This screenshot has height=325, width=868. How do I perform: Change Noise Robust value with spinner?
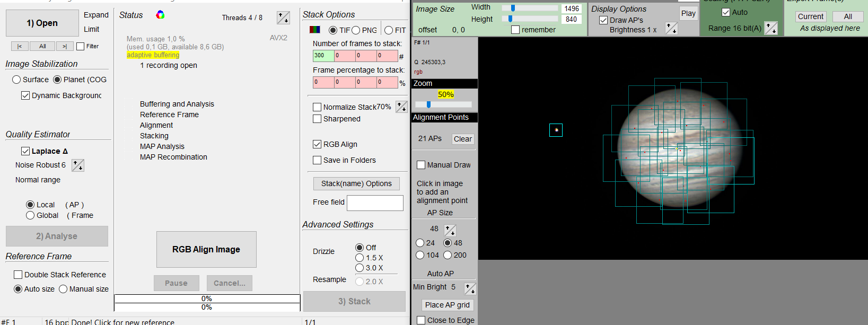coord(78,165)
